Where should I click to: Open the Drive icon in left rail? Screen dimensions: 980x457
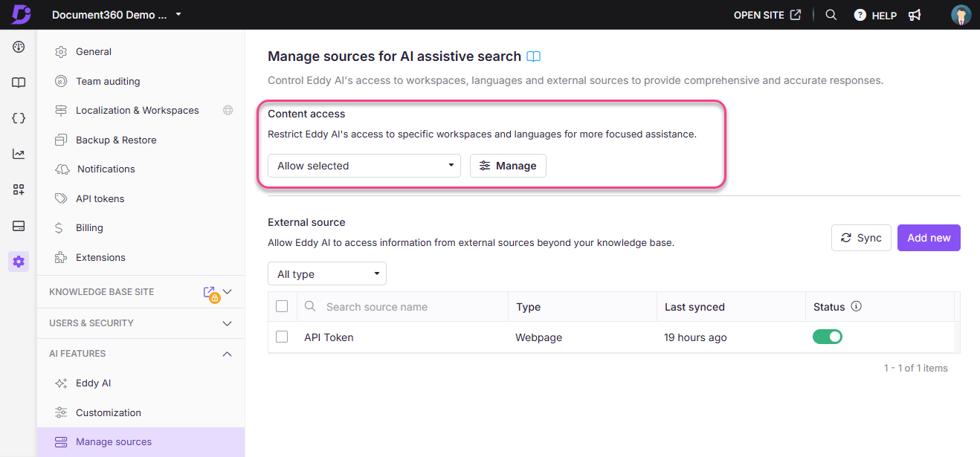click(x=19, y=225)
